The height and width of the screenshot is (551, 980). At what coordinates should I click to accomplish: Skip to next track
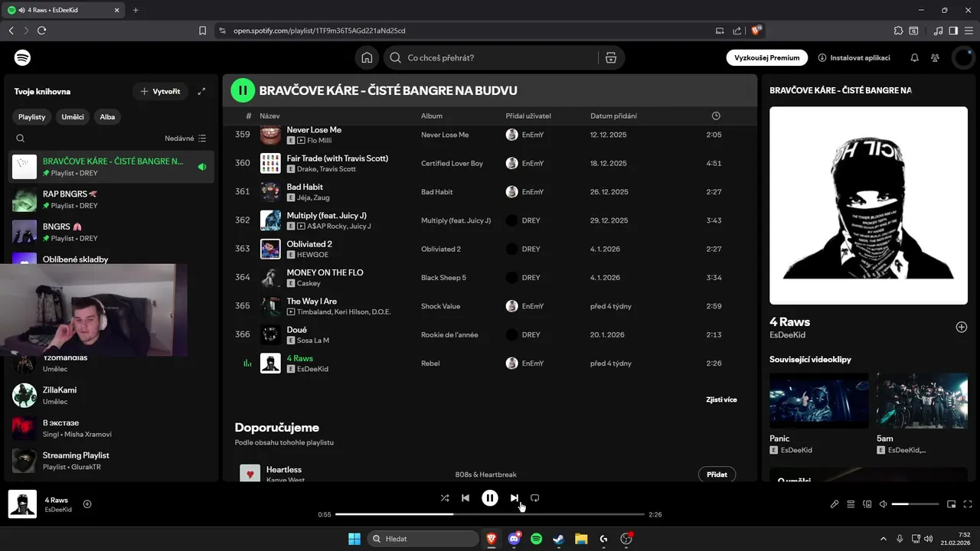coord(514,498)
